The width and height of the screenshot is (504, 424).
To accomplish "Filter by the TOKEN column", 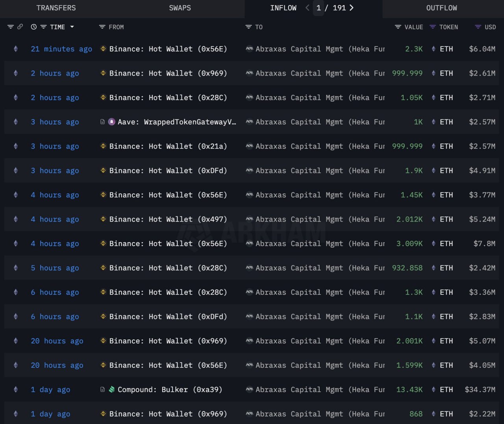I will pos(433,27).
